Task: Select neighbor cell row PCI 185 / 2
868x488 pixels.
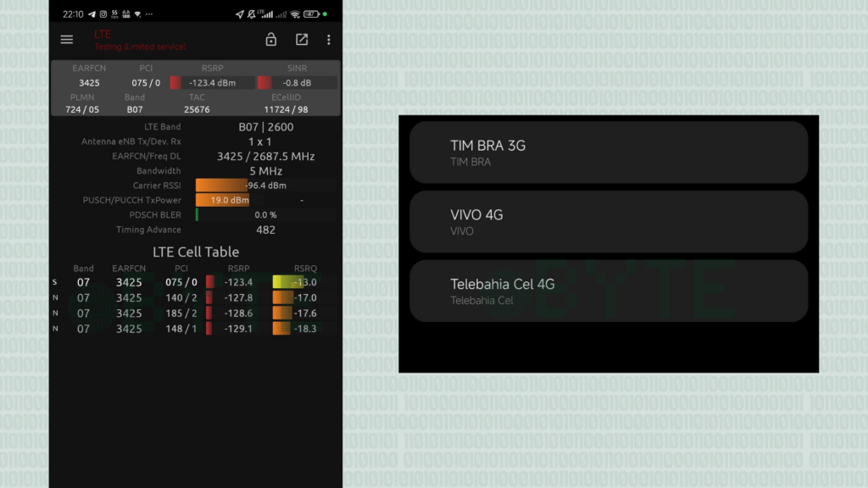Action: pyautogui.click(x=196, y=313)
